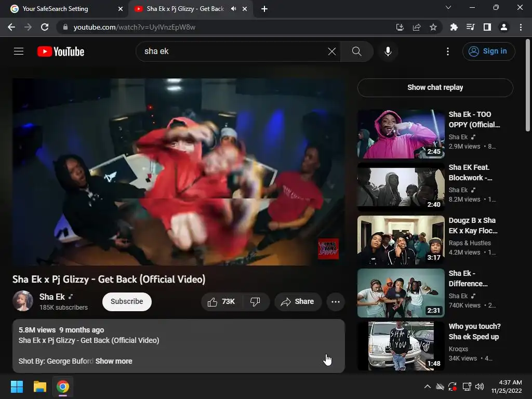Screen dimensions: 532x399
Task: Open more actions ellipsis under the video
Action: pos(336,302)
